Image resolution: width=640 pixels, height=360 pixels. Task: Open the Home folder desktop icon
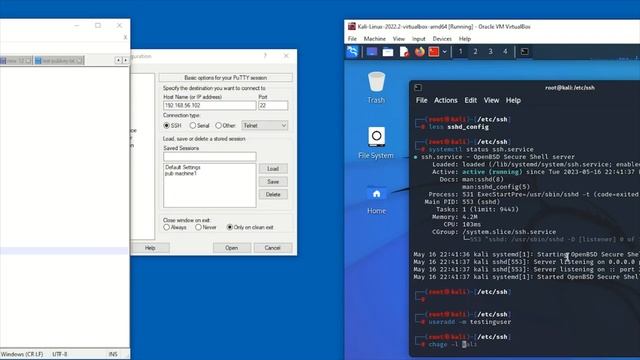[x=376, y=199]
